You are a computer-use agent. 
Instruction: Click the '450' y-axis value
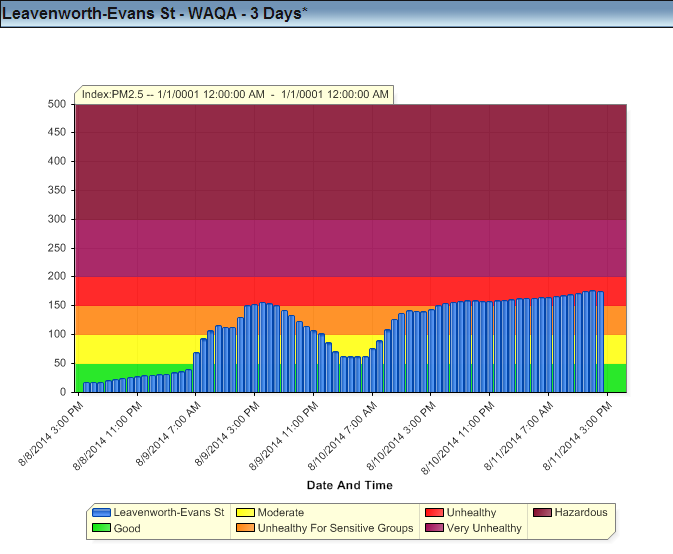tap(57, 132)
